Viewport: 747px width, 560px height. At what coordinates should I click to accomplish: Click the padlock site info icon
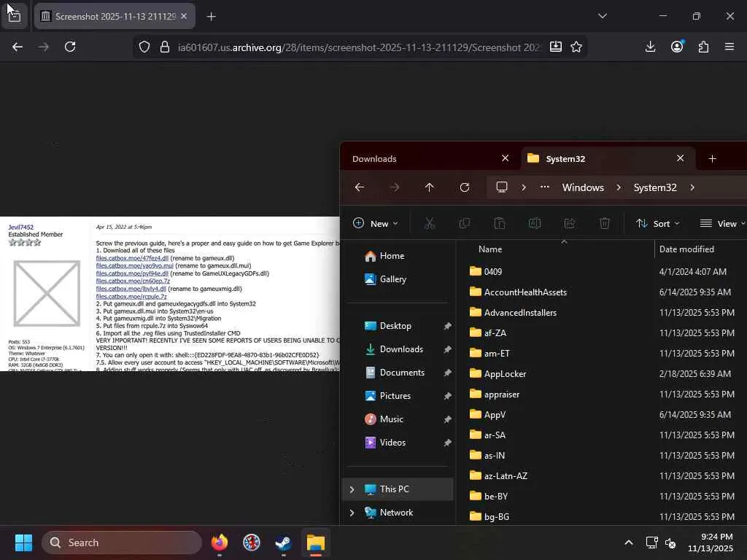click(165, 47)
